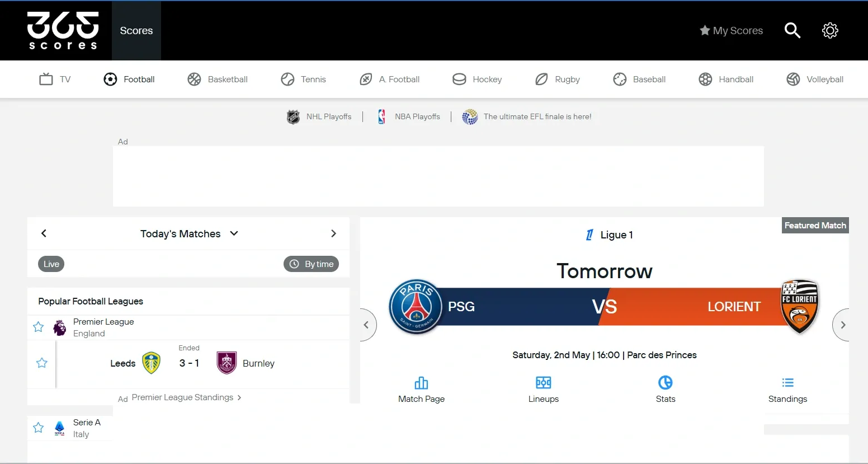Click the My Scores star icon
The height and width of the screenshot is (464, 868).
click(x=705, y=30)
